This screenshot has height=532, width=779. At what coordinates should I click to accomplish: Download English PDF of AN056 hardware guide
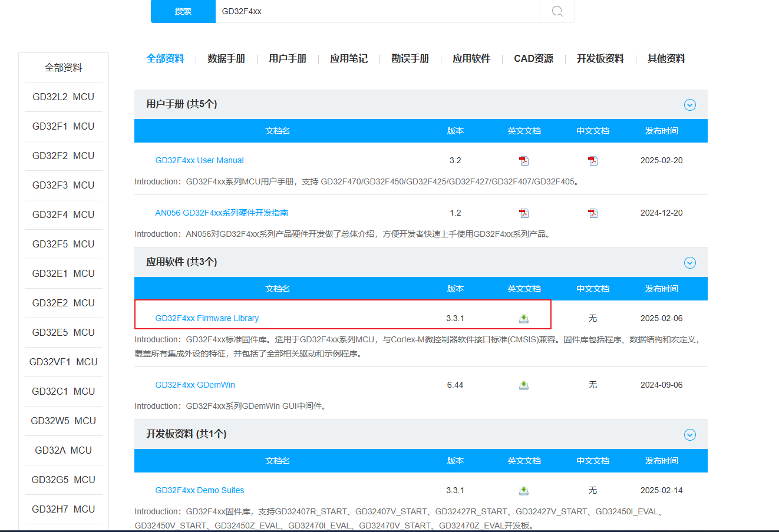pos(524,213)
